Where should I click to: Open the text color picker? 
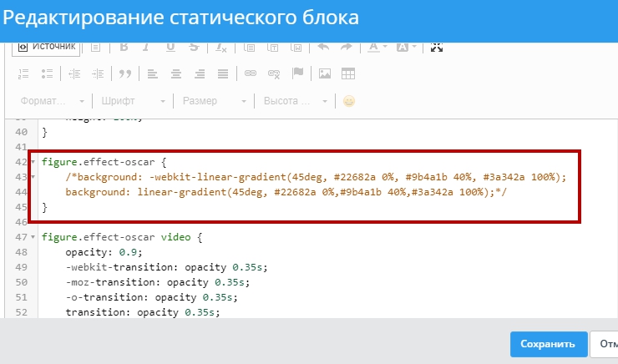tap(377, 47)
